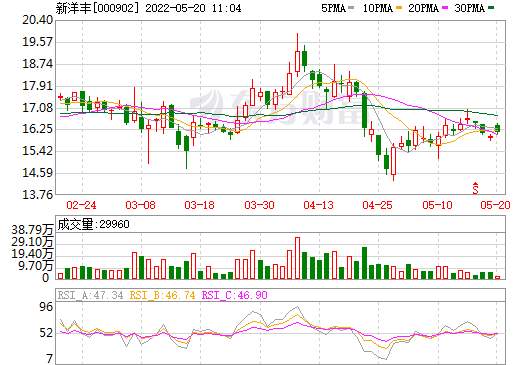Select the 04-13 date label

(x=318, y=205)
